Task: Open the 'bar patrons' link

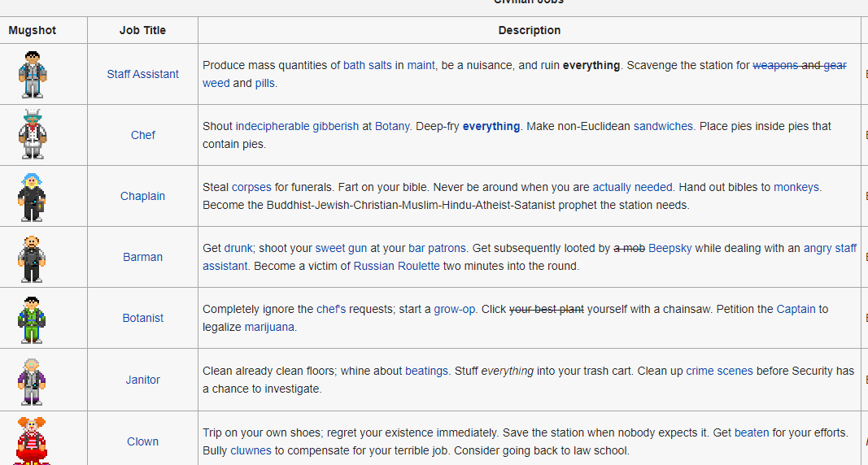Action: [x=438, y=248]
